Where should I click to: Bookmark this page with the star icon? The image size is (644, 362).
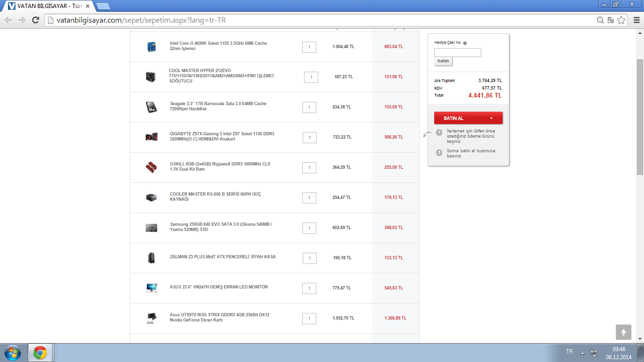(x=621, y=20)
